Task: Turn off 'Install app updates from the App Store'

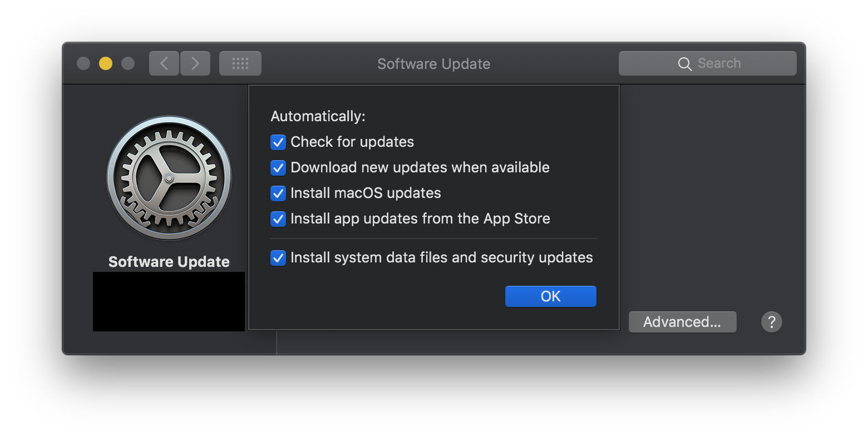Action: [x=278, y=219]
